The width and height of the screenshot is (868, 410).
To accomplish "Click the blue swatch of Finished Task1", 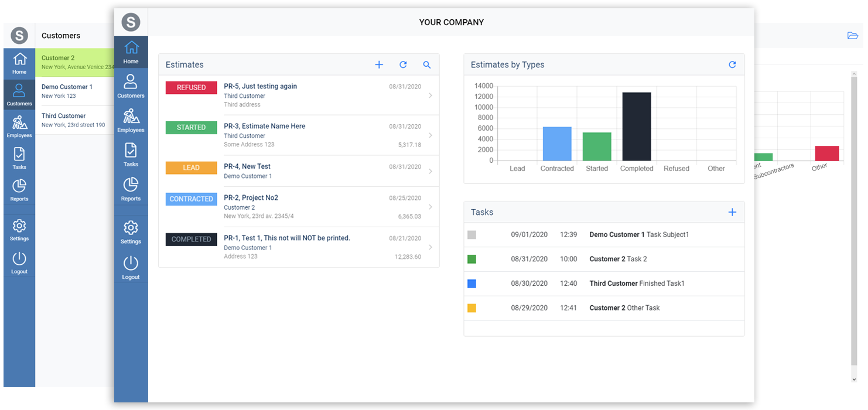I will pyautogui.click(x=472, y=283).
